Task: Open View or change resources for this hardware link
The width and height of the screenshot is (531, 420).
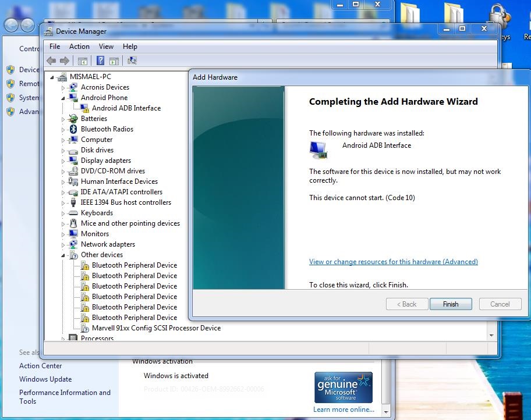Action: [x=393, y=262]
